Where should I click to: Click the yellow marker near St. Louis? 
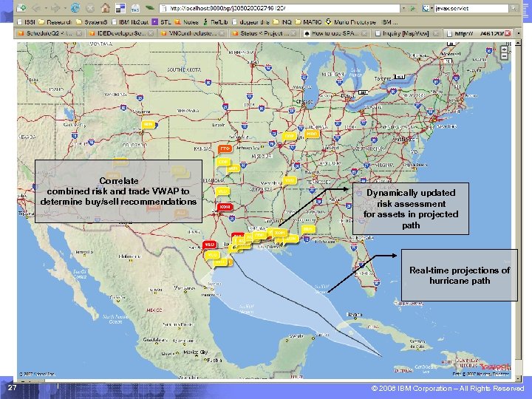[289, 136]
